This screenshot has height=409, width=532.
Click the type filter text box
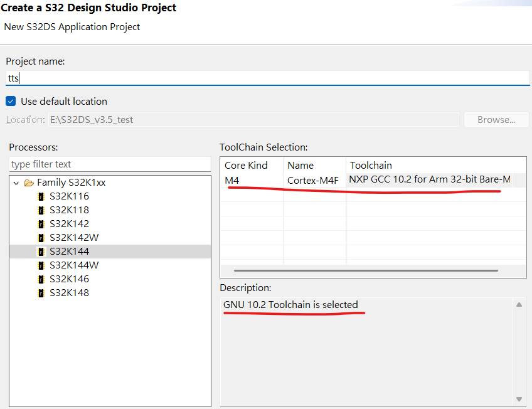point(110,164)
